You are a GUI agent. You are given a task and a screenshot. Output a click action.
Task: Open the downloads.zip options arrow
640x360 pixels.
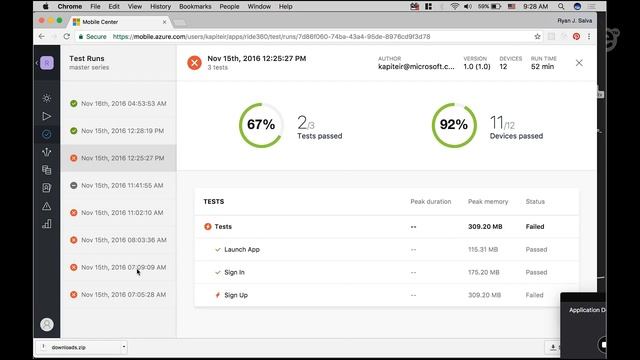(124, 347)
